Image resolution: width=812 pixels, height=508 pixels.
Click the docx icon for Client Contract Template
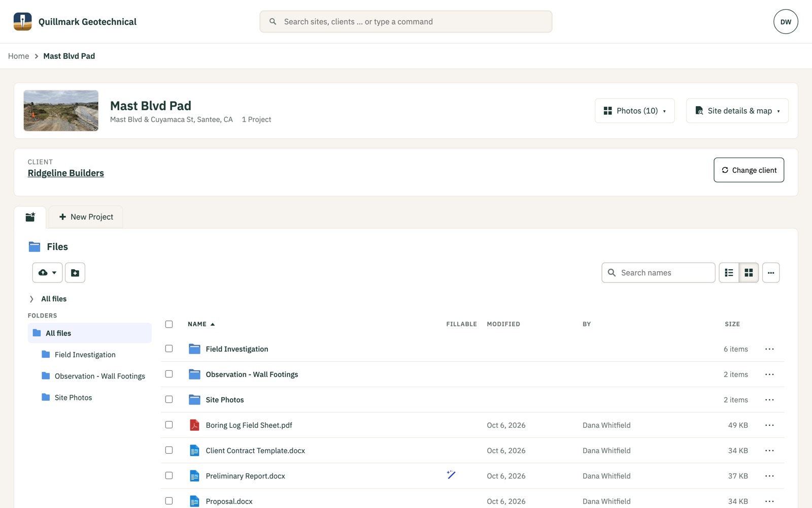194,451
